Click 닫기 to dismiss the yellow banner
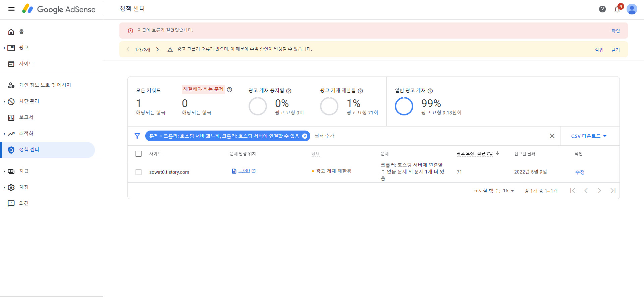Viewport: 644px width, 297px height. point(615,50)
